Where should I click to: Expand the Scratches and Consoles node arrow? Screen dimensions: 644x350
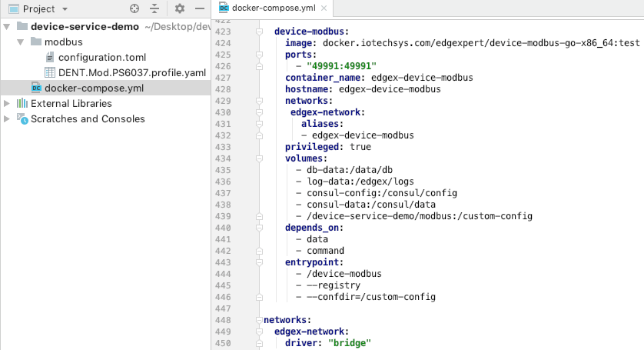tap(8, 118)
